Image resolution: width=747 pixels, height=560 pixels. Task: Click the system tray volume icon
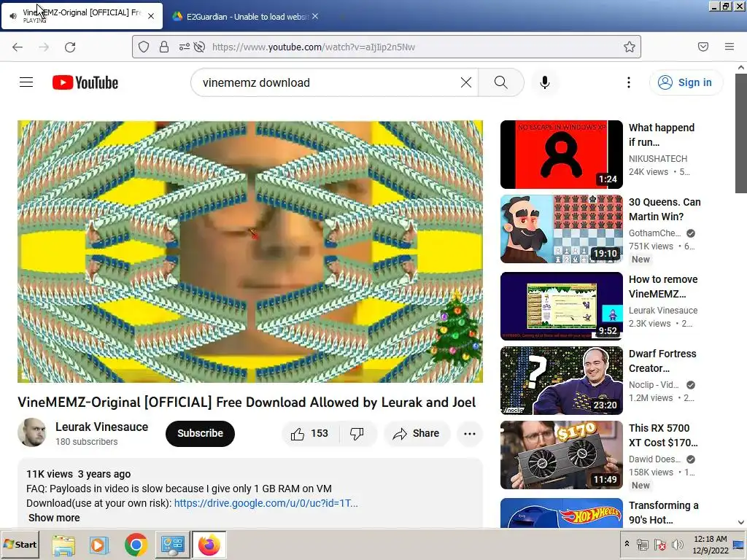point(677,544)
